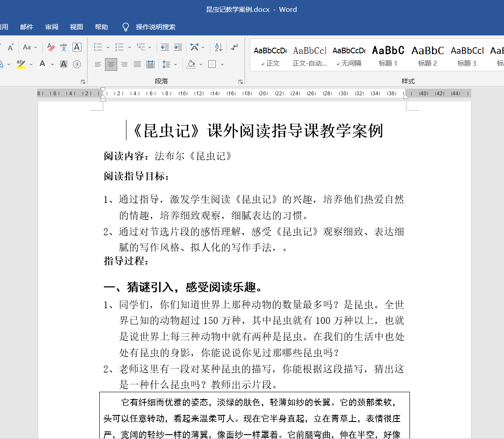Viewport: 504px width, 439px height.
Task: Increase the paragraph indent
Action: tap(178, 47)
